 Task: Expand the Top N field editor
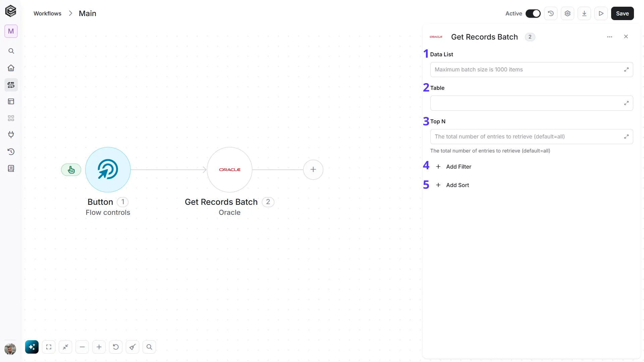click(x=626, y=136)
